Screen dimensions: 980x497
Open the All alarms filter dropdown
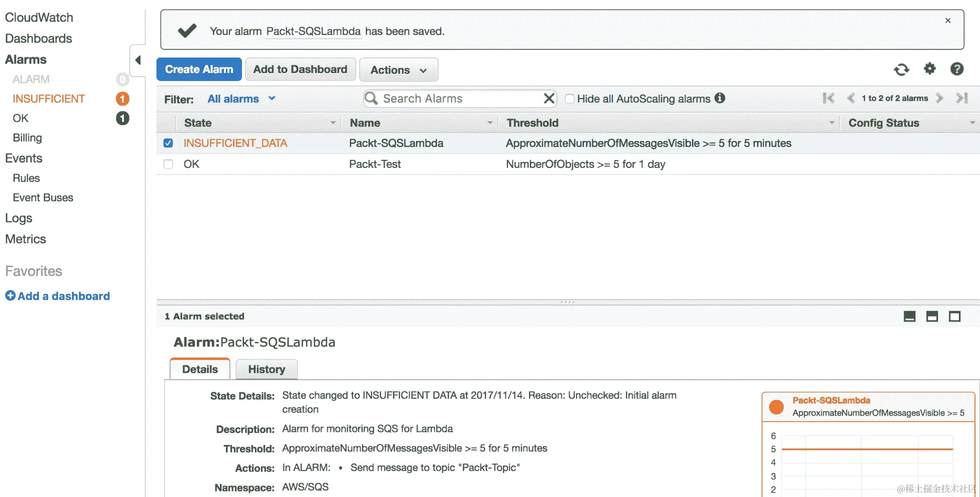(x=241, y=99)
